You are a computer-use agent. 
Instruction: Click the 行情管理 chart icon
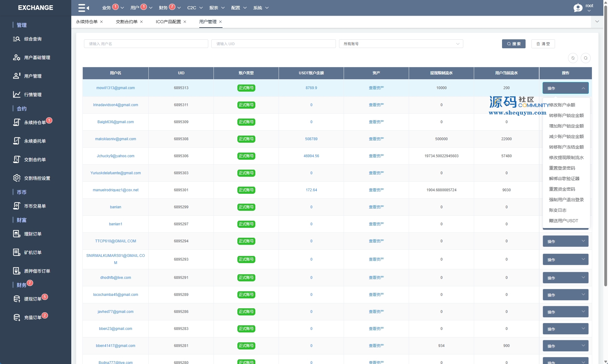click(16, 94)
